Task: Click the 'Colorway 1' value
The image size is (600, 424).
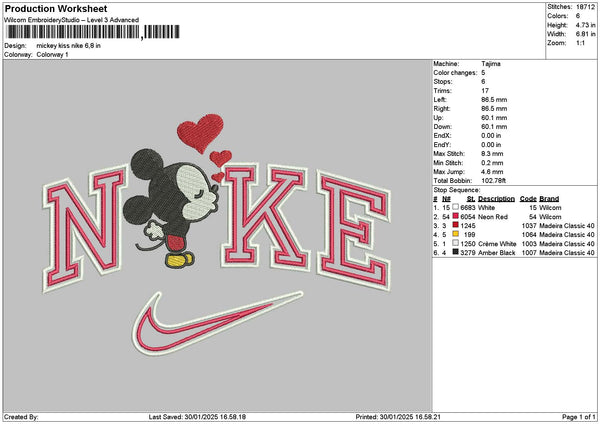Action: click(52, 55)
